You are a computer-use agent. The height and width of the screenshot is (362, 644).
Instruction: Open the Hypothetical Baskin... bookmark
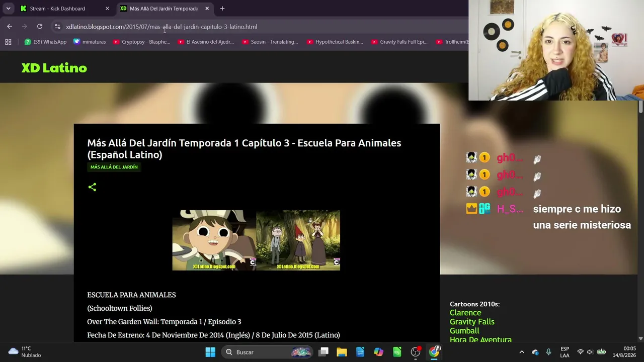tap(335, 42)
